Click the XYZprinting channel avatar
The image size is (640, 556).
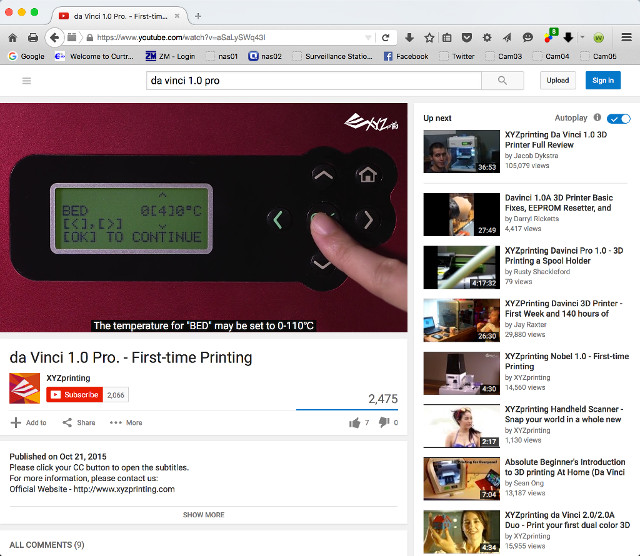(24, 388)
